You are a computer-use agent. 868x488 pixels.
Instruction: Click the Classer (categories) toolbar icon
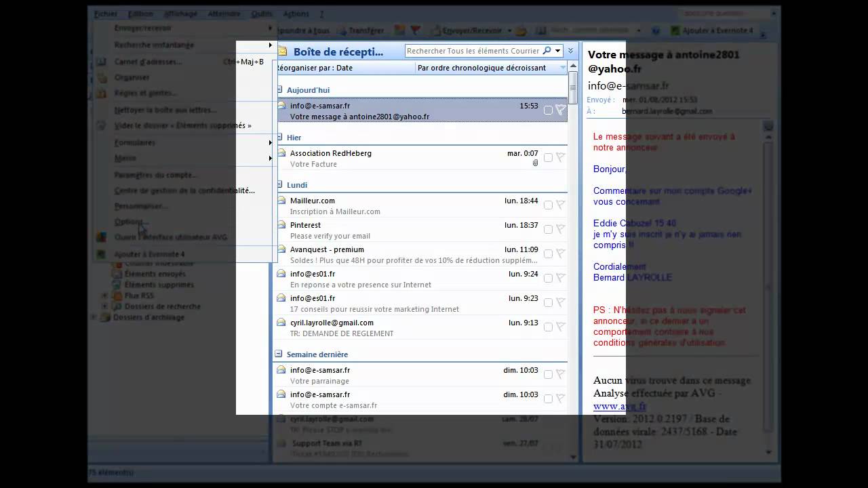pos(400,30)
